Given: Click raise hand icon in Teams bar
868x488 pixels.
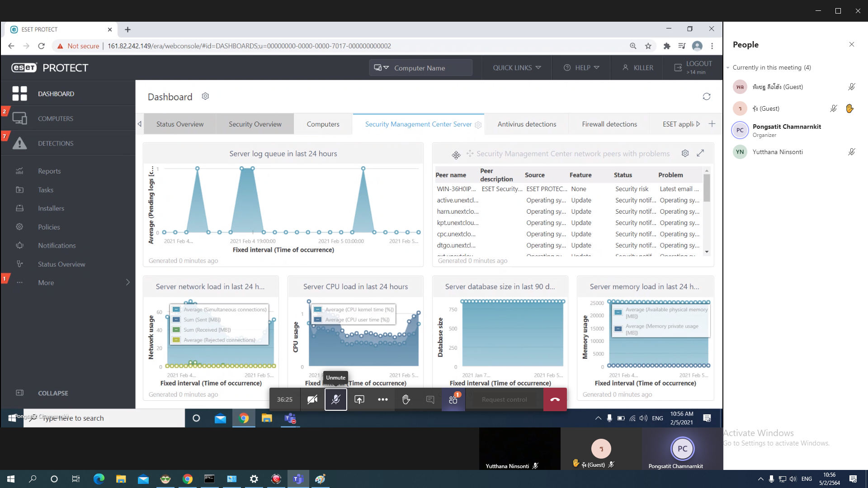Looking at the screenshot, I should [x=406, y=399].
